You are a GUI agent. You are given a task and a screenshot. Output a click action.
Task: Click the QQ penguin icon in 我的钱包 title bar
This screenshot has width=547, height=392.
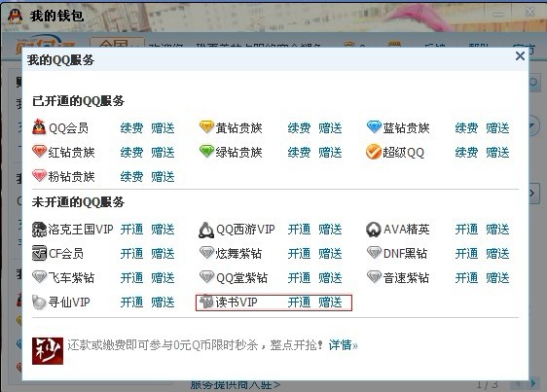click(x=15, y=16)
